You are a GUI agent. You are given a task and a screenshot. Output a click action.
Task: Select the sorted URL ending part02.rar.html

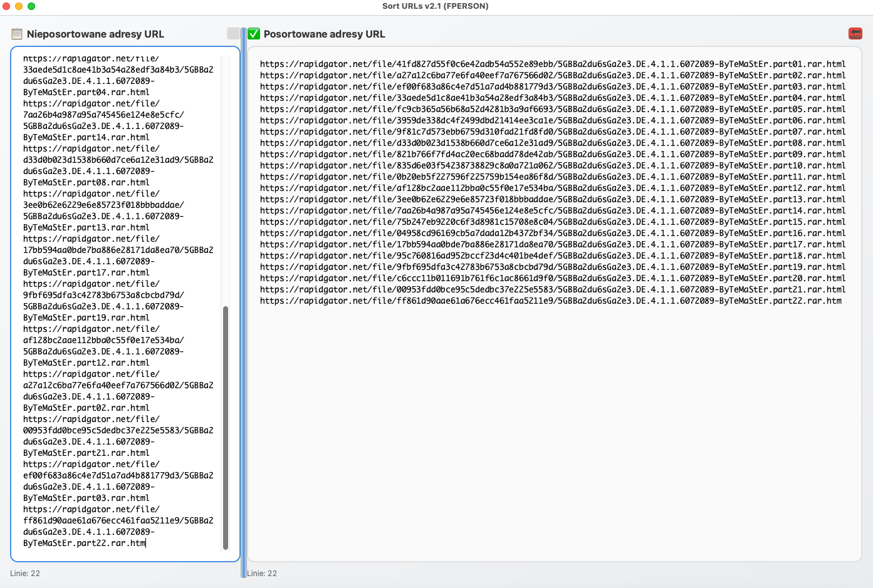coord(553,75)
